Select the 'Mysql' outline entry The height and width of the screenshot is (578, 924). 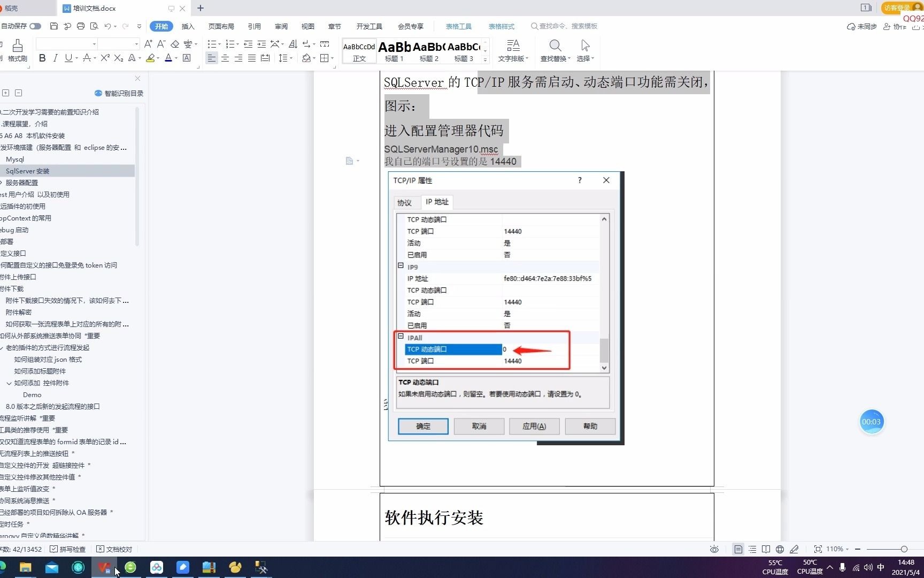click(x=15, y=159)
